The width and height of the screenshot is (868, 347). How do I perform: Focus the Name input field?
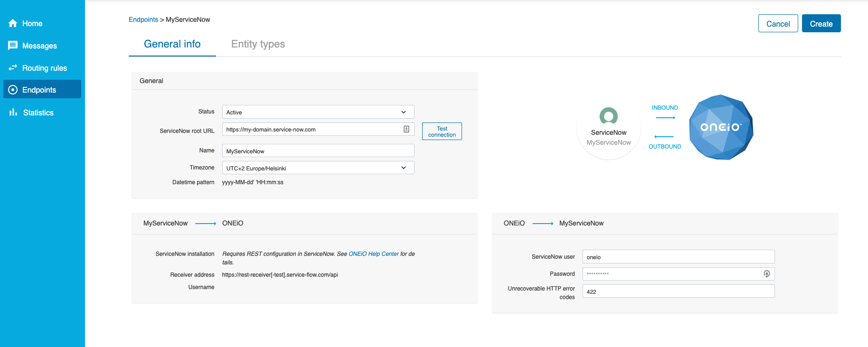318,150
